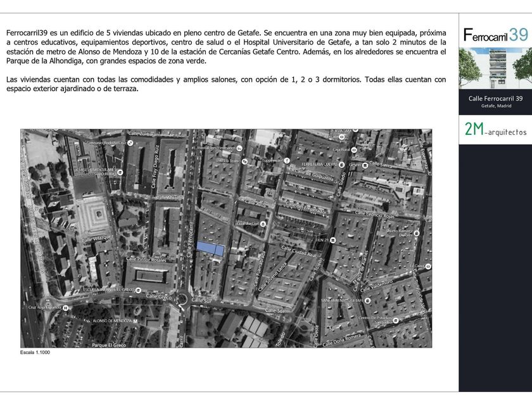
Task: Click the 'Hospital Universitario de Getafe' text
Action: [x=296, y=42]
